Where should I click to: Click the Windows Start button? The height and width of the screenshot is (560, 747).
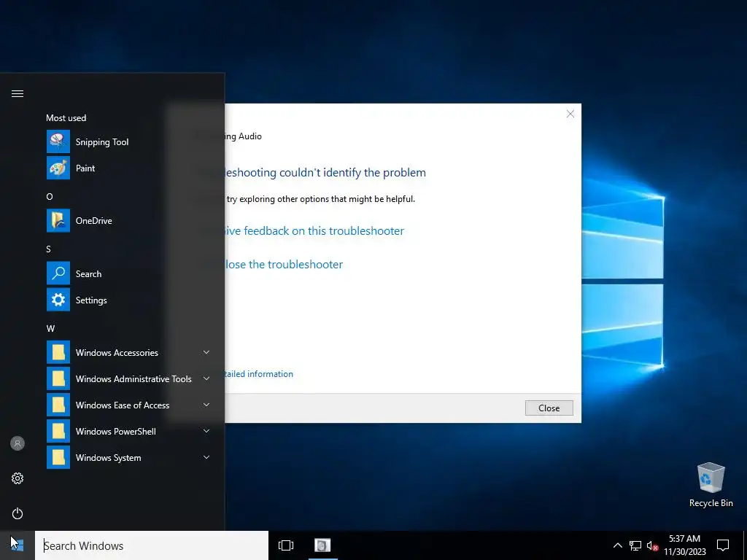click(18, 545)
